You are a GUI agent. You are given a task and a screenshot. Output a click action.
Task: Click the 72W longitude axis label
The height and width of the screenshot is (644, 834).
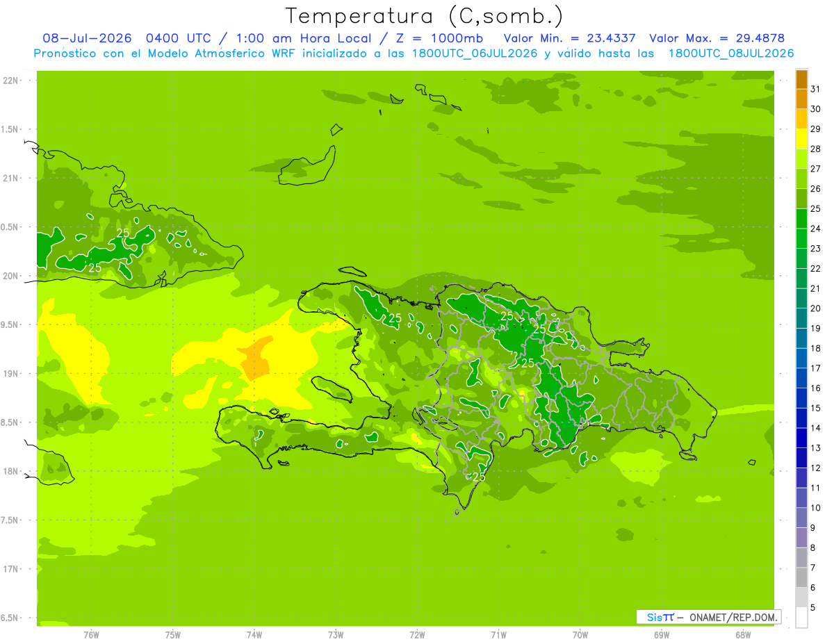[x=417, y=635]
